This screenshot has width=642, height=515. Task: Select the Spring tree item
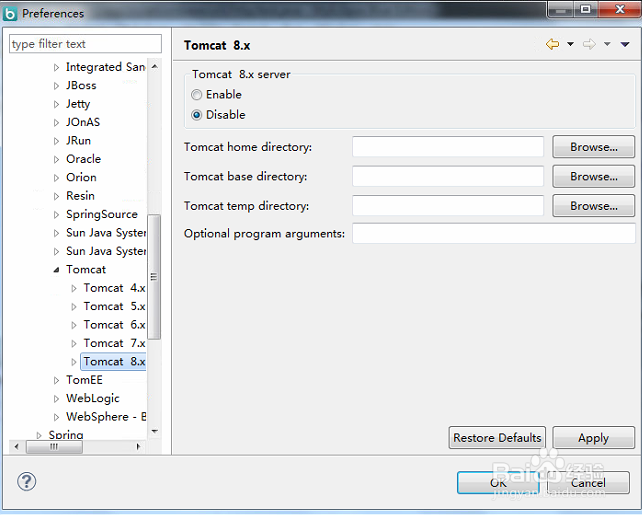pos(66,435)
